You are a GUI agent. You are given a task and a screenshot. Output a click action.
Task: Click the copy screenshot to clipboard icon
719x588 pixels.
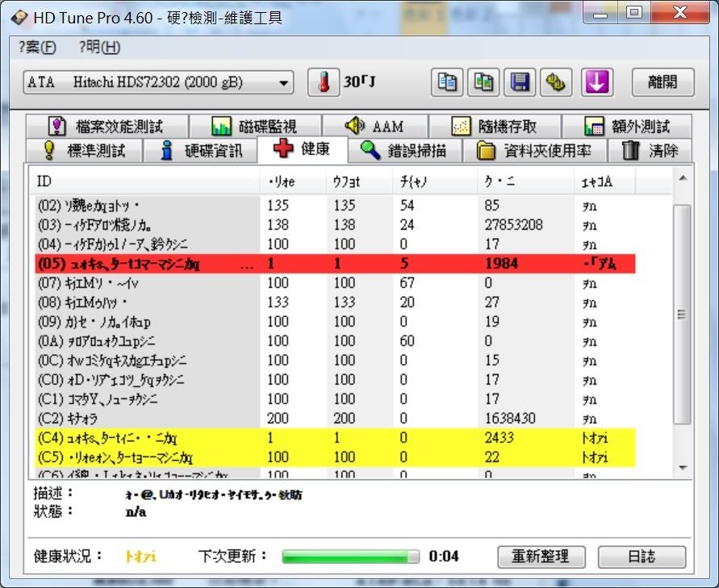(483, 82)
